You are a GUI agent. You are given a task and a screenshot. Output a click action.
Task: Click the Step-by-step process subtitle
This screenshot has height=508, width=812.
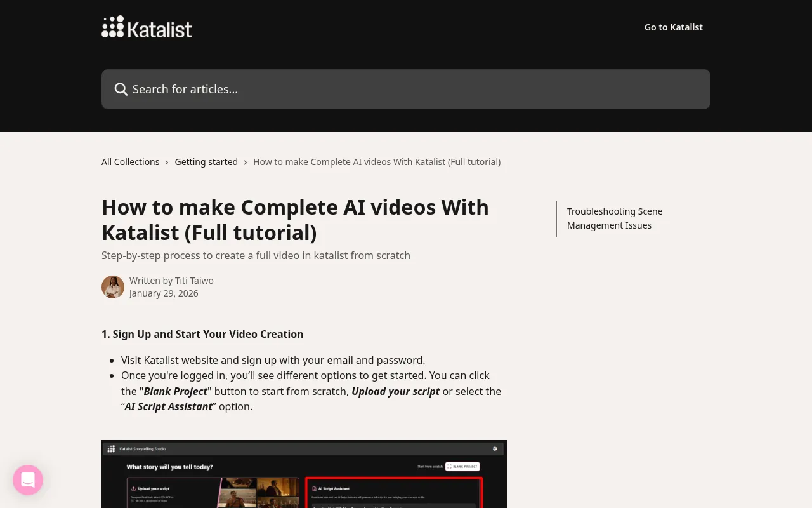(256, 255)
